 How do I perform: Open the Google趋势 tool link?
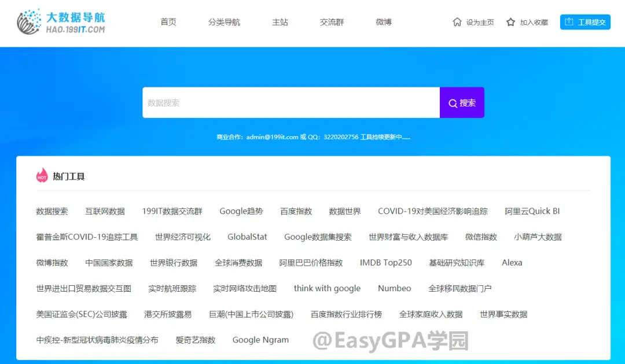pos(241,211)
